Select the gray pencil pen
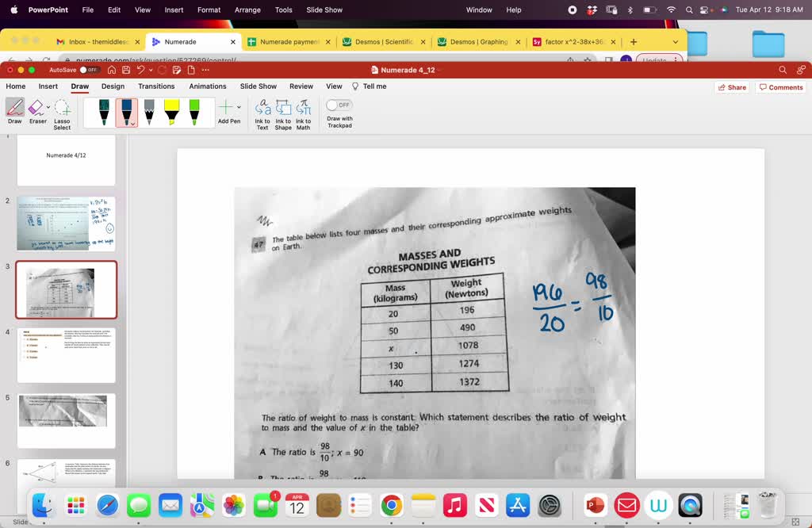Screen dimensions: 812x528 pyautogui.click(x=149, y=112)
